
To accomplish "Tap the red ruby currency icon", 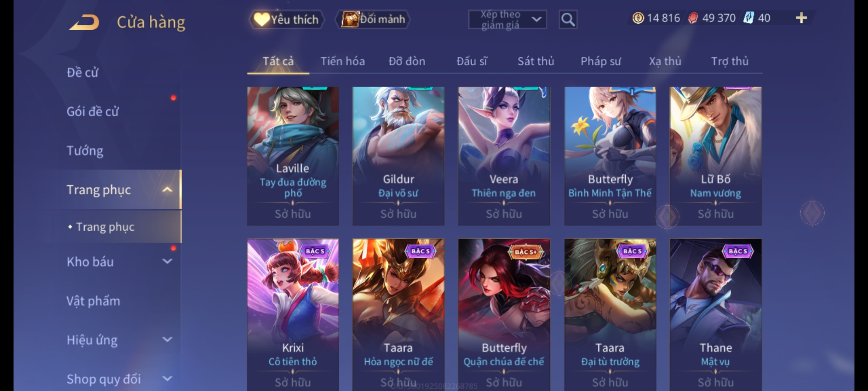I will 693,18.
